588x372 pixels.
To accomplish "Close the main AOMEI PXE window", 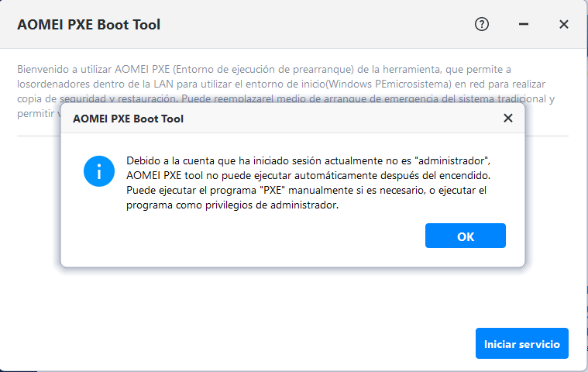I will [x=564, y=24].
